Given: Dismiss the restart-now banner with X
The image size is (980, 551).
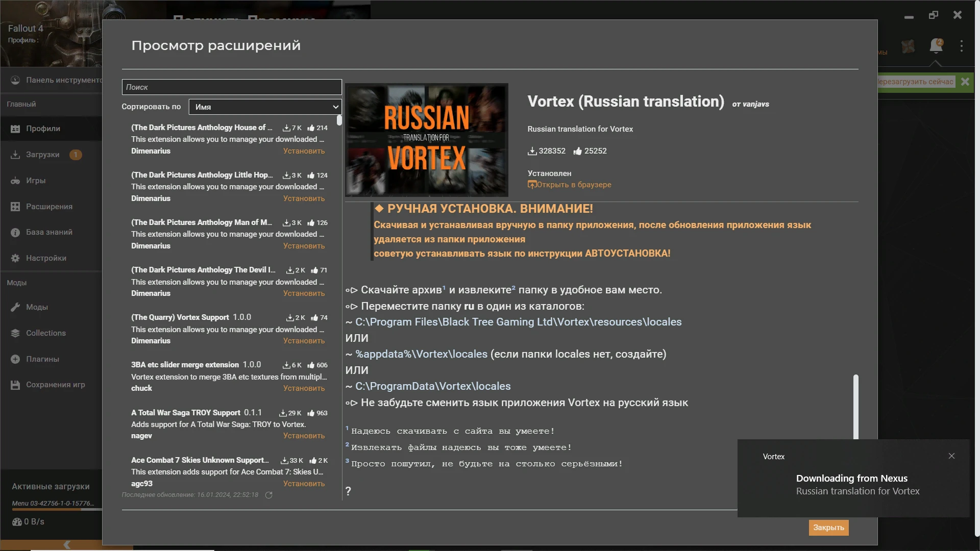Looking at the screenshot, I should (x=965, y=82).
